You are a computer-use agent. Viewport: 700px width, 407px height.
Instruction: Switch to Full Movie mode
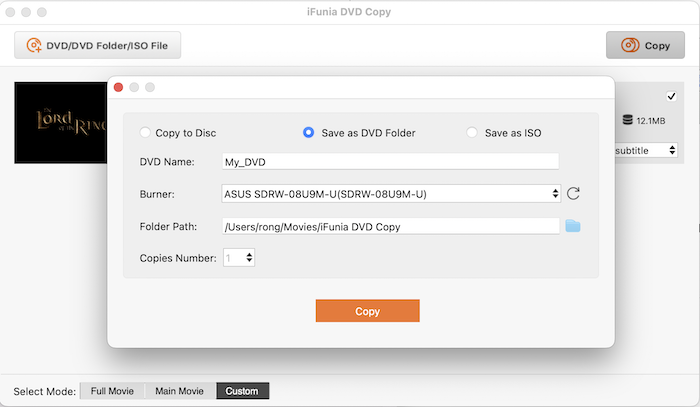(111, 391)
